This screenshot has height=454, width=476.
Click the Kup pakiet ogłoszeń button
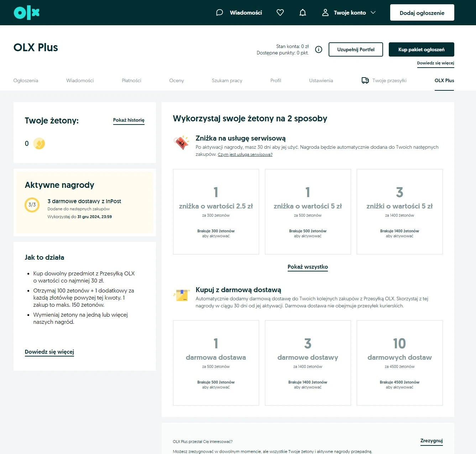coord(421,49)
